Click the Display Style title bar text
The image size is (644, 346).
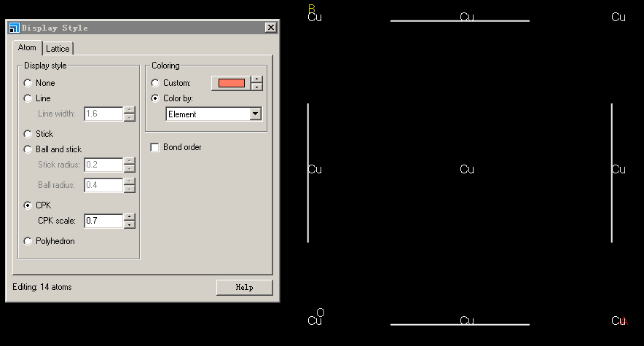pos(55,28)
